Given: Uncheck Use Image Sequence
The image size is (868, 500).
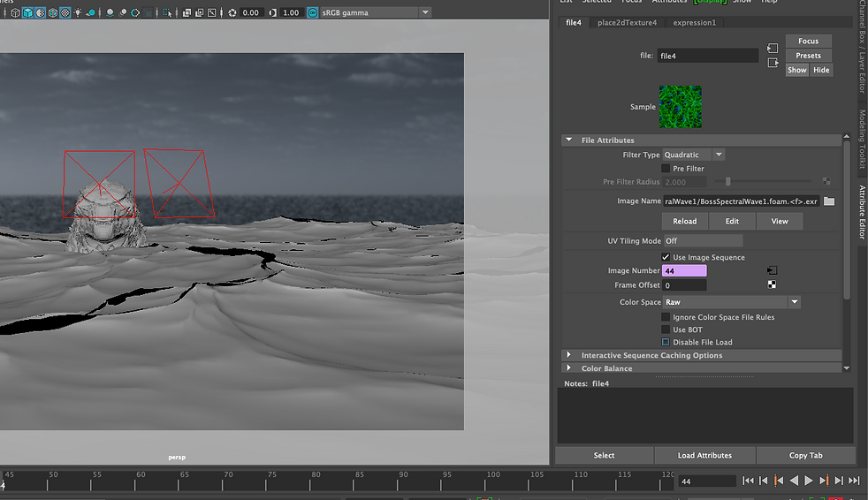Looking at the screenshot, I should coord(666,257).
